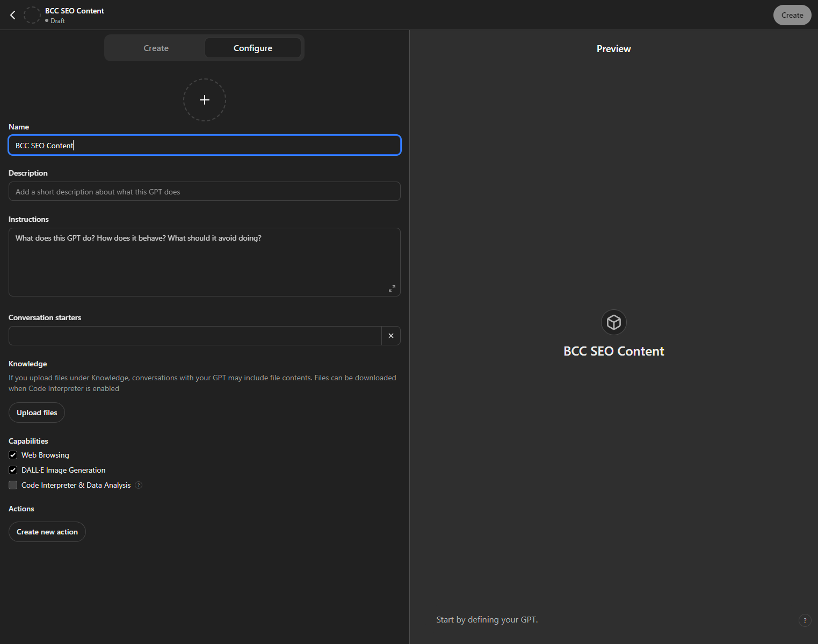
Task: Enable Code Interpreter & Data Analysis
Action: (13, 485)
